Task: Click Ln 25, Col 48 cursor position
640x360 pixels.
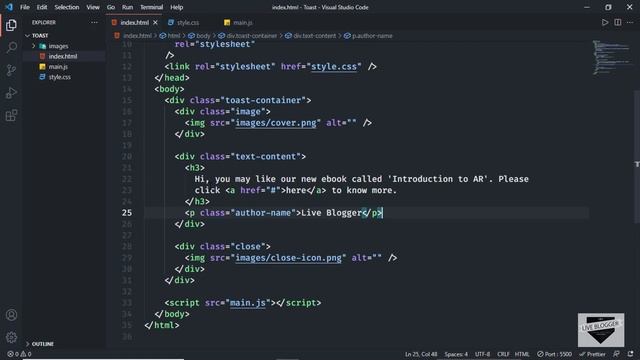Action: (x=421, y=354)
